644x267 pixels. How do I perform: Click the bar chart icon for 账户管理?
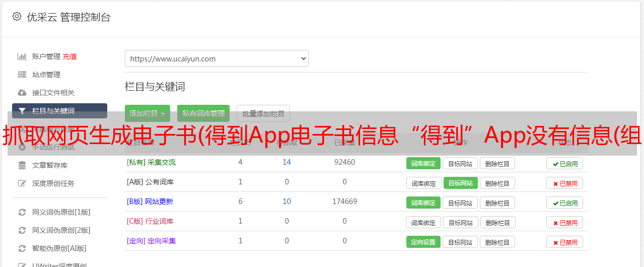coord(22,56)
